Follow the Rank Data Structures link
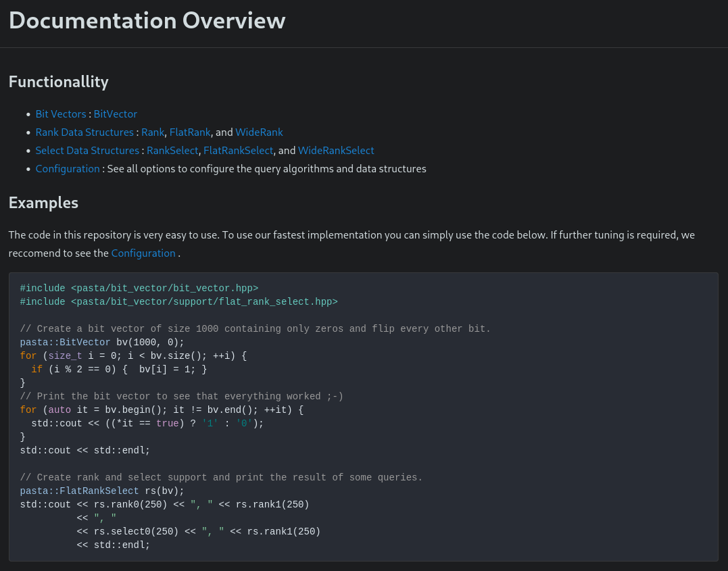728x571 pixels. 84,132
